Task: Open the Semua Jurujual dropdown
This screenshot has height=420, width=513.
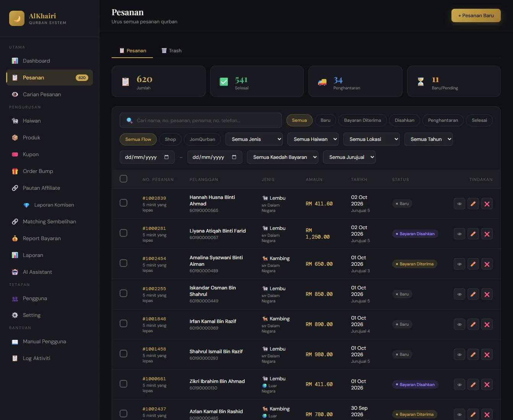Action: click(x=349, y=157)
